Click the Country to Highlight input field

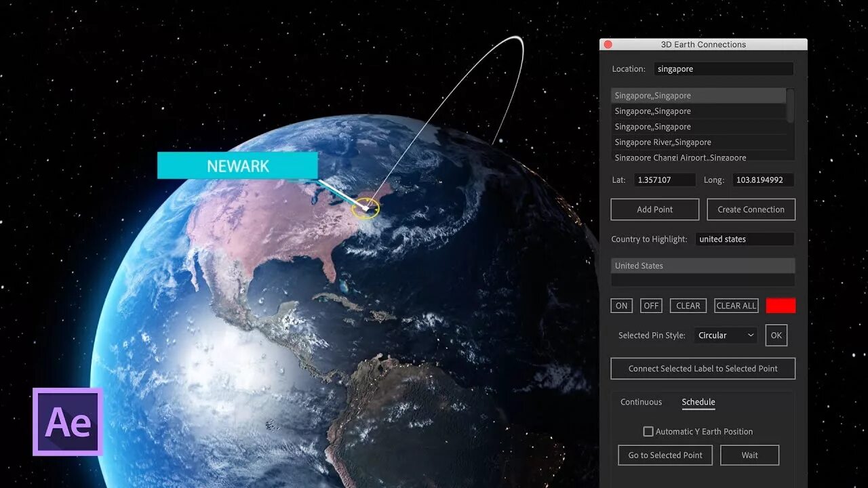click(745, 239)
